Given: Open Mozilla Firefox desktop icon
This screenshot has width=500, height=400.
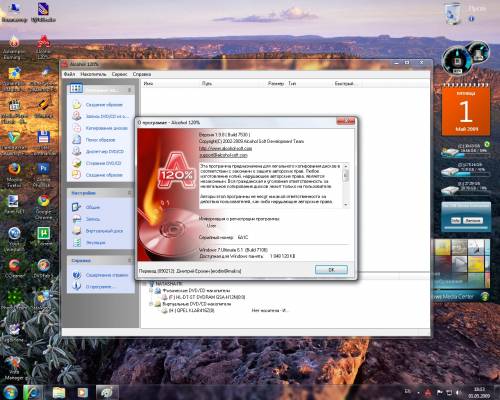Looking at the screenshot, I should [x=14, y=175].
